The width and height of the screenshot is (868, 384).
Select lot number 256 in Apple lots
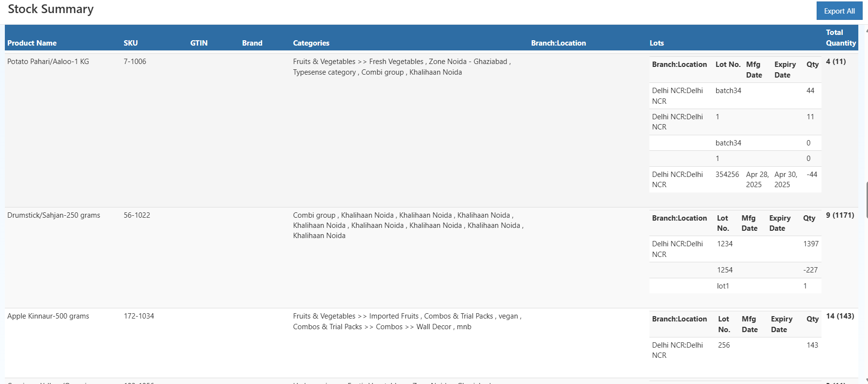[724, 345]
